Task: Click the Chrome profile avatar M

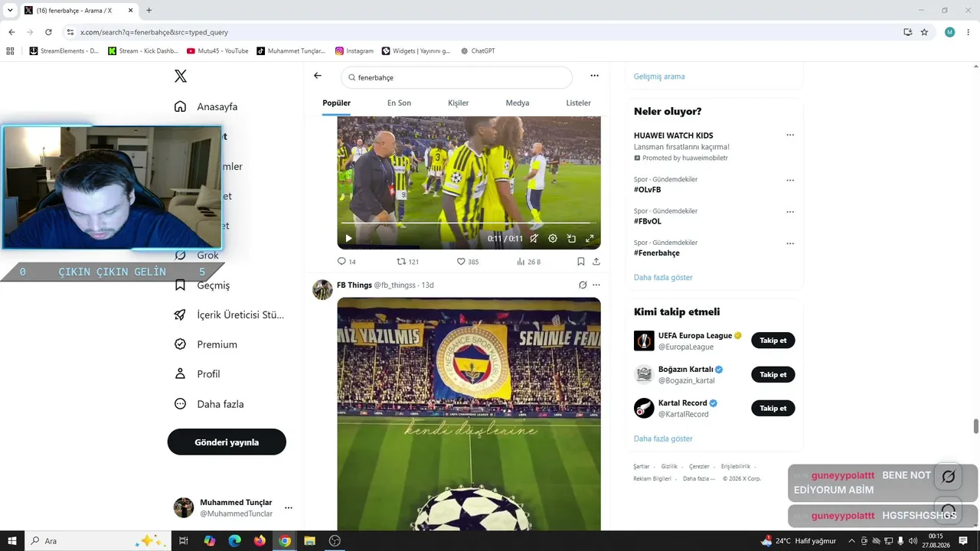Action: pyautogui.click(x=950, y=32)
